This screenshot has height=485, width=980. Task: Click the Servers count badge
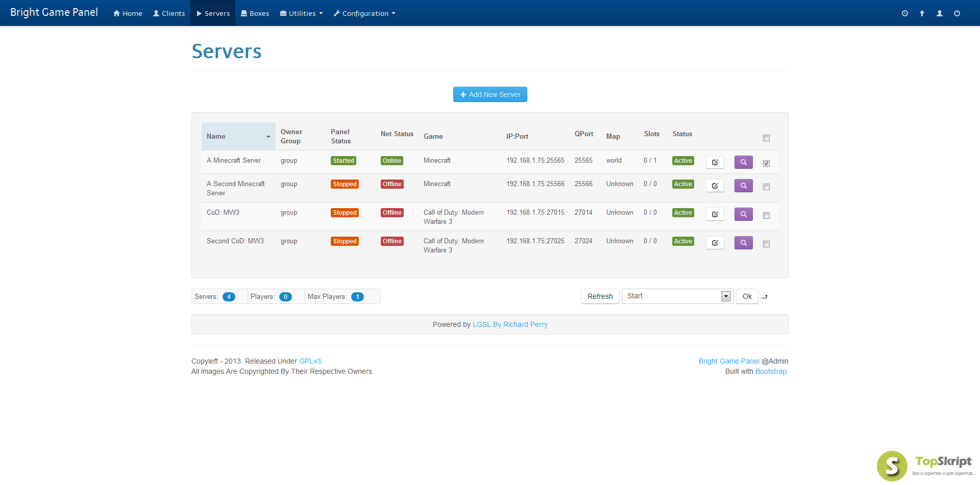229,297
